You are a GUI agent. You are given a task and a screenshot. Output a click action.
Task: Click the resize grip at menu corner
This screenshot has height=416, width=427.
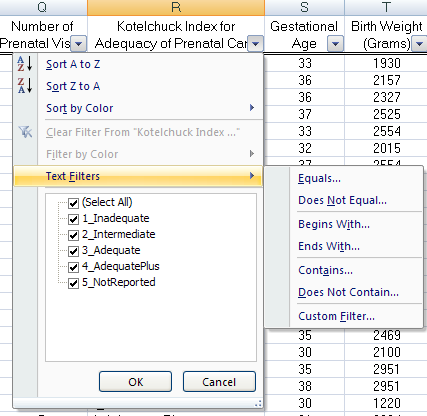point(258,403)
